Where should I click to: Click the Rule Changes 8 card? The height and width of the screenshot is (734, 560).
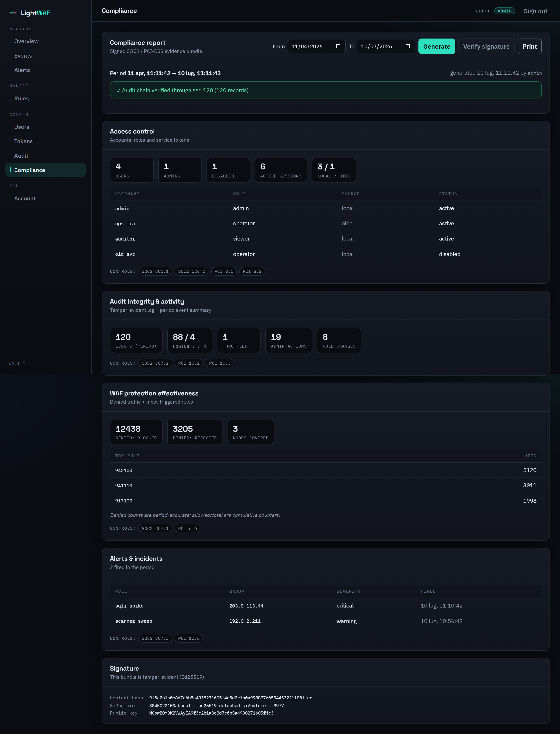click(x=339, y=340)
